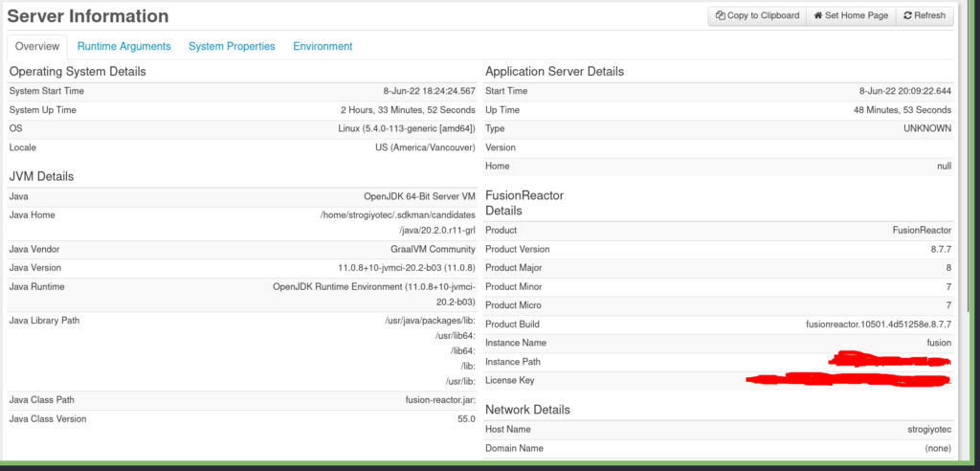Click the Product value FusionReactor
The image size is (980, 471).
click(922, 230)
